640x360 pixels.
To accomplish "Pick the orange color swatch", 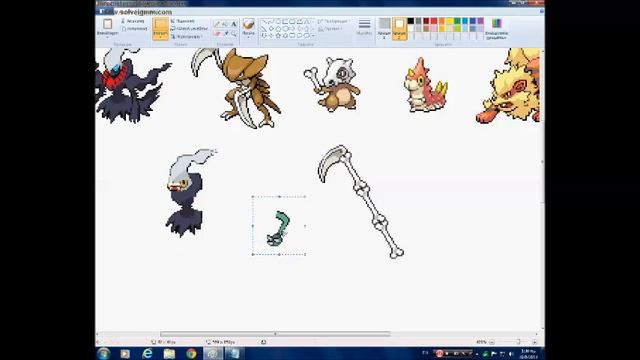I will 442,21.
